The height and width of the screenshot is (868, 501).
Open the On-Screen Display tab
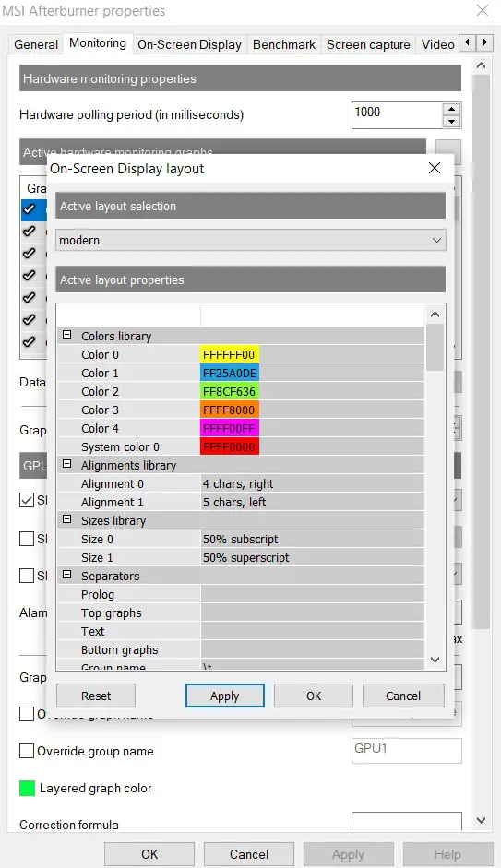pyautogui.click(x=189, y=44)
